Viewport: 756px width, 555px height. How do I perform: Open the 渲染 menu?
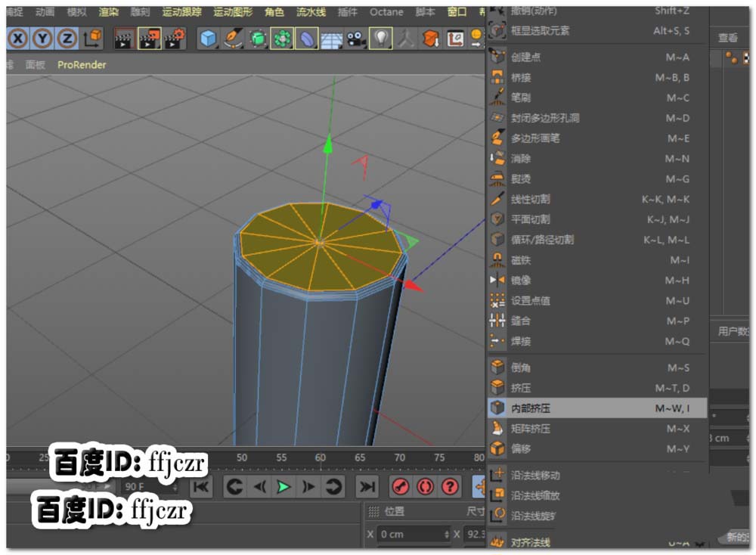click(108, 11)
